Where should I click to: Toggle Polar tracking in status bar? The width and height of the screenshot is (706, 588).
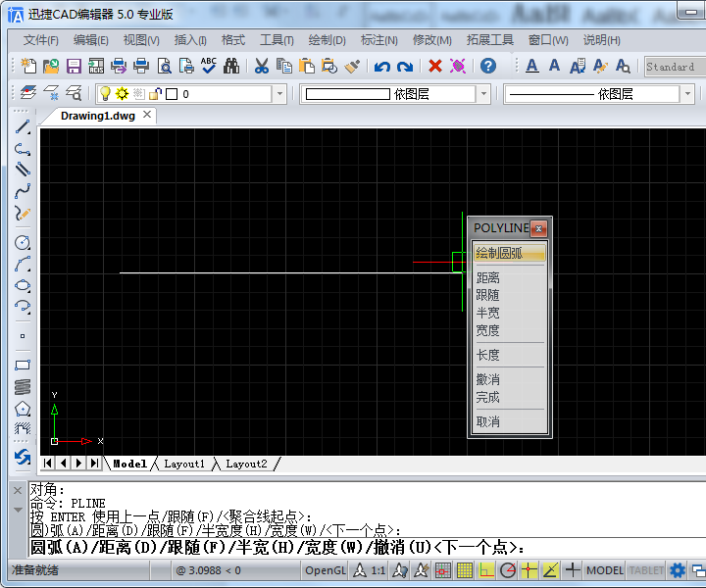point(508,570)
